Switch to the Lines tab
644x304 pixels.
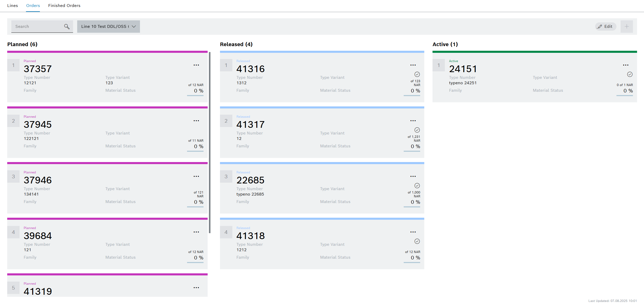pos(13,6)
